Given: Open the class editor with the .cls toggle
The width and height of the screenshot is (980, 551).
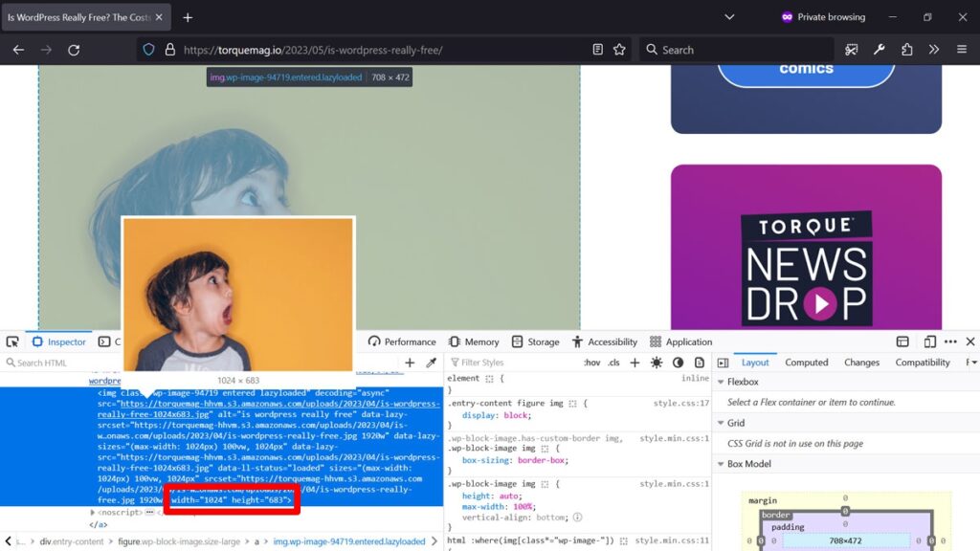Looking at the screenshot, I should [612, 363].
